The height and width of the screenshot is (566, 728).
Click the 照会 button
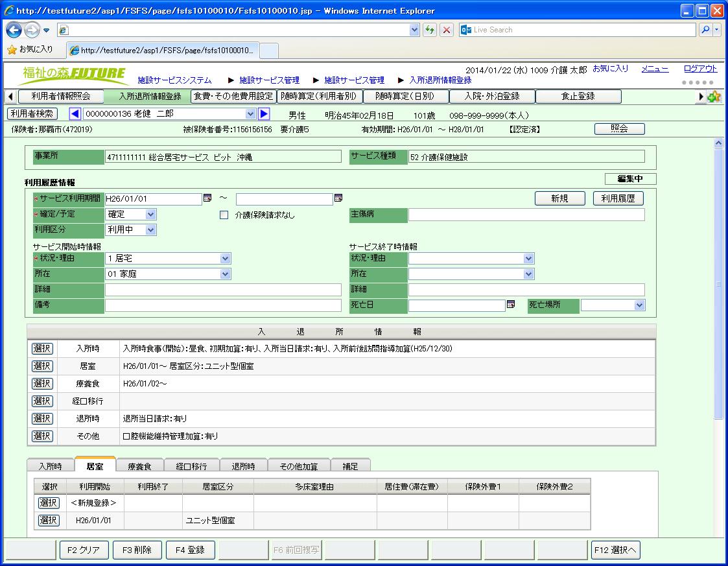[619, 129]
